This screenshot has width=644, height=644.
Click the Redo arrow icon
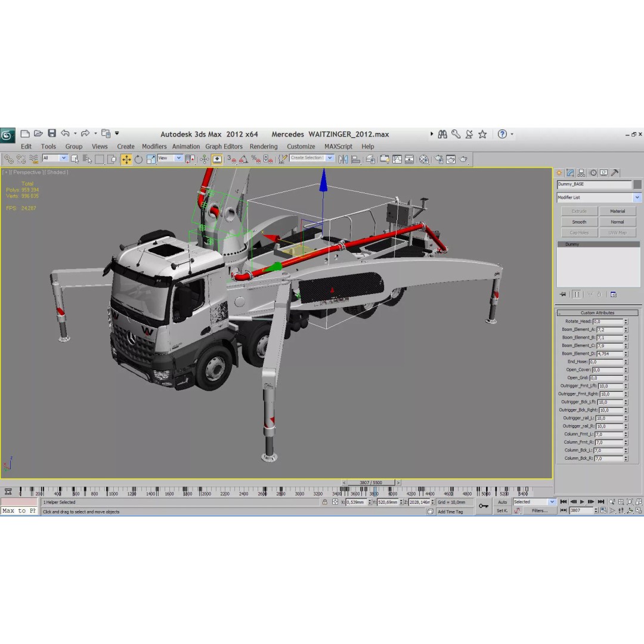(85, 133)
